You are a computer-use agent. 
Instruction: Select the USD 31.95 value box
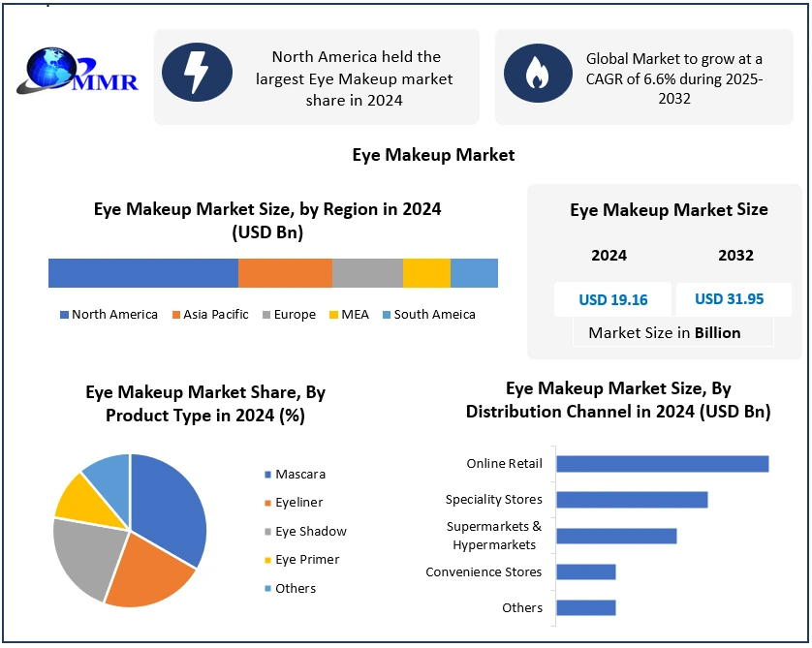click(729, 299)
